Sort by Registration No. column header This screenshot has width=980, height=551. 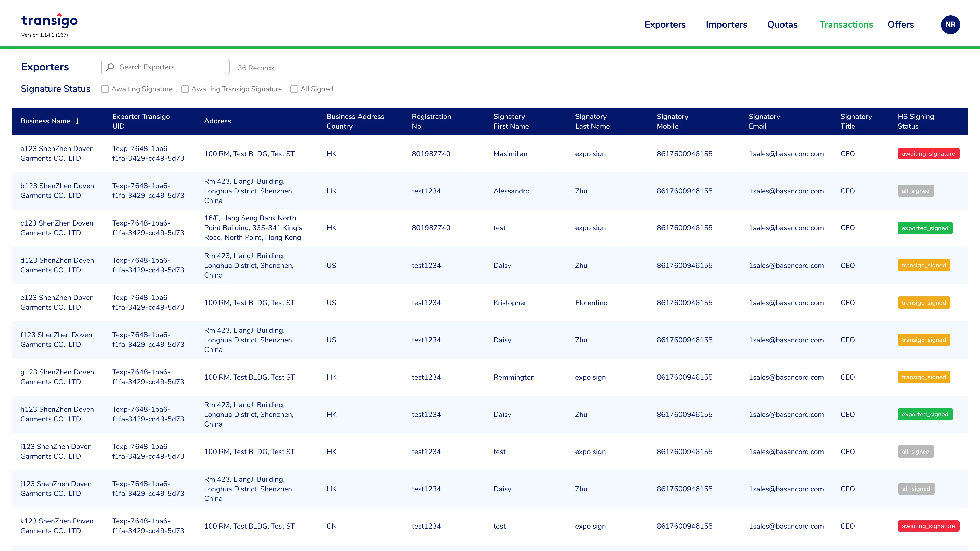click(431, 121)
